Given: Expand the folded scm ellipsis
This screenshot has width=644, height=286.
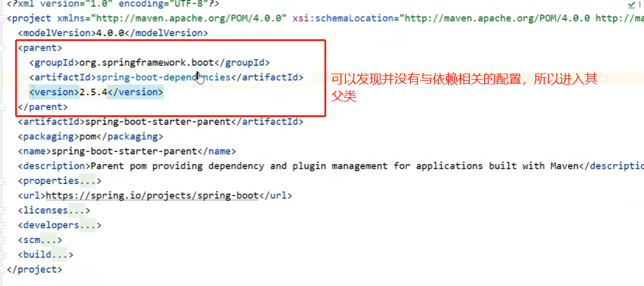Looking at the screenshot, I should (48, 240).
